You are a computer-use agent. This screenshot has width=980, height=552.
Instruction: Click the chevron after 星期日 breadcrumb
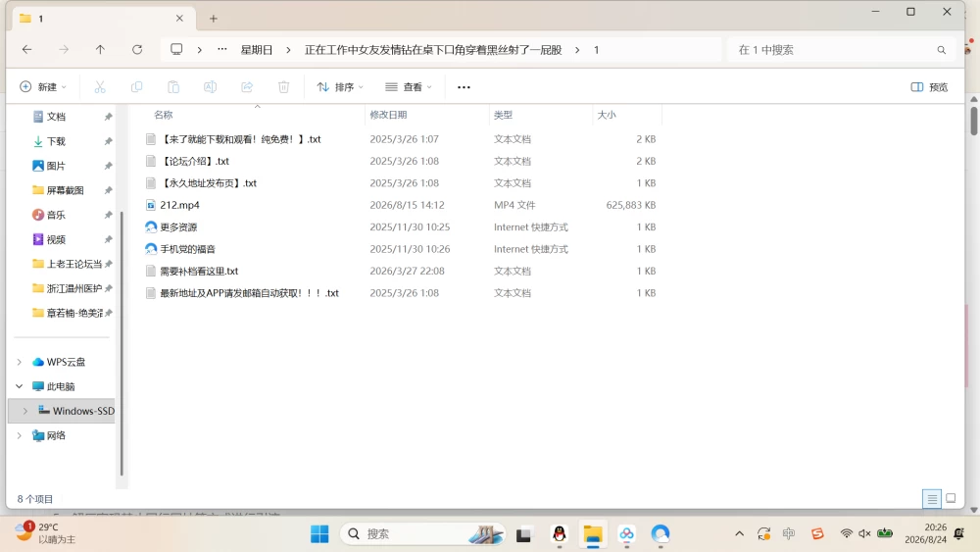pos(288,50)
